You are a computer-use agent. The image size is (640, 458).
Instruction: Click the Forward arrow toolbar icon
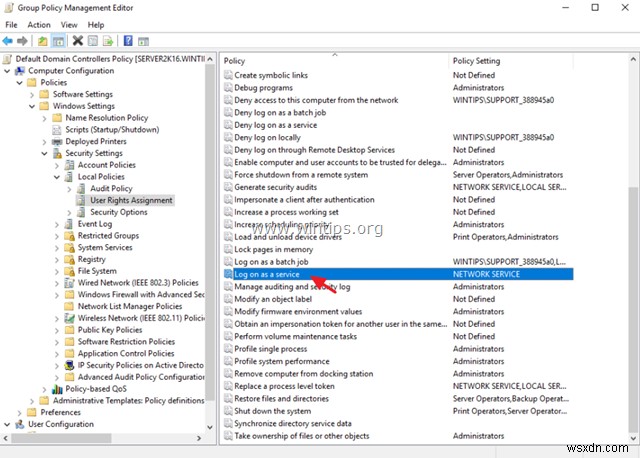22,41
